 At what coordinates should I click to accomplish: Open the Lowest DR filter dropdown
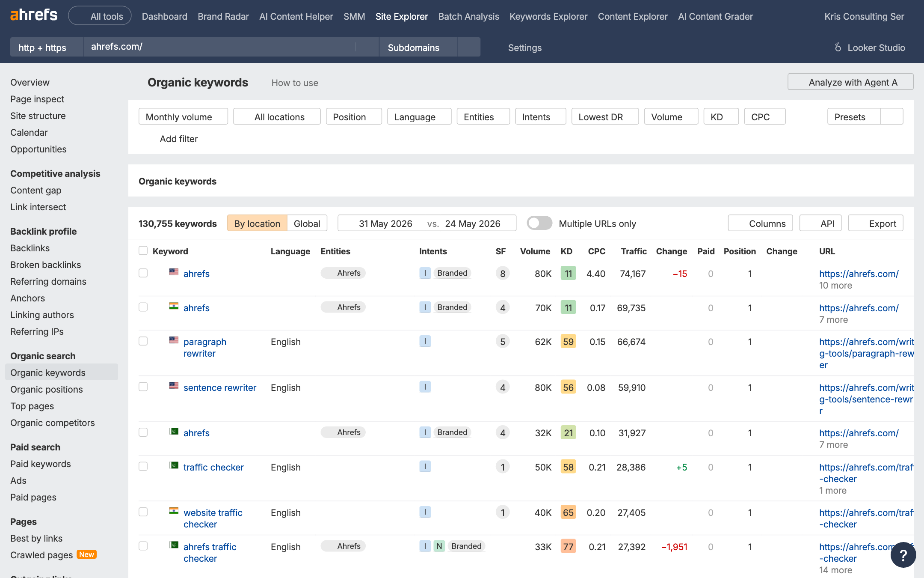605,116
